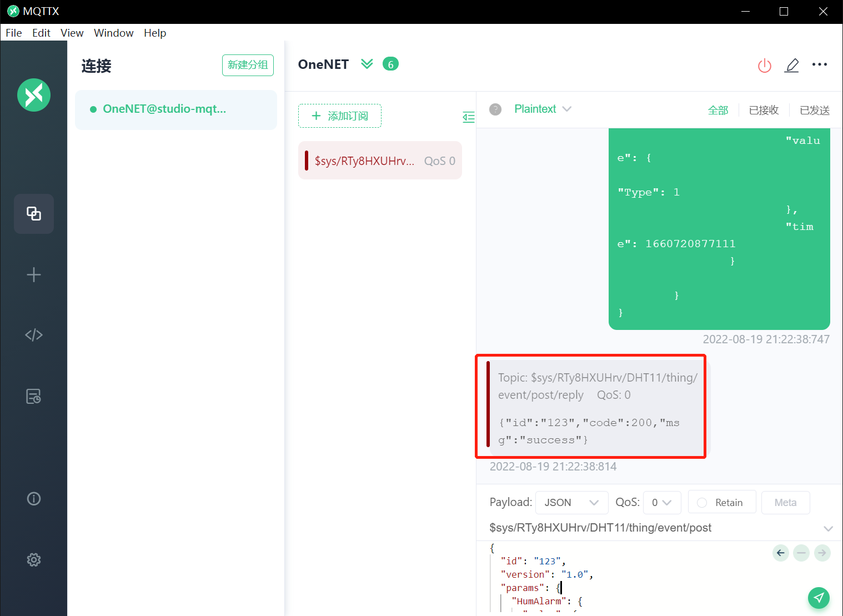Click the timestamp 2022-08-19 21:22:38:814
This screenshot has width=843, height=616.
point(553,467)
